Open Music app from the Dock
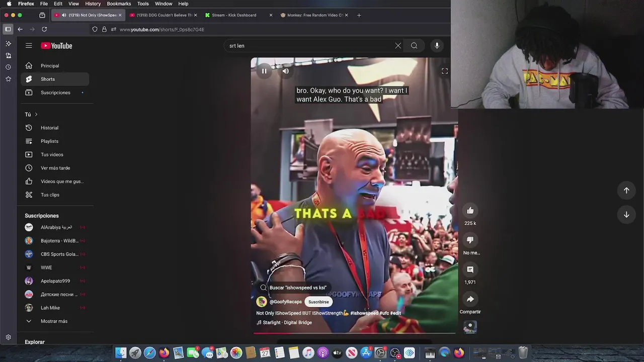Viewport: 644px width, 362px height. 308,353
